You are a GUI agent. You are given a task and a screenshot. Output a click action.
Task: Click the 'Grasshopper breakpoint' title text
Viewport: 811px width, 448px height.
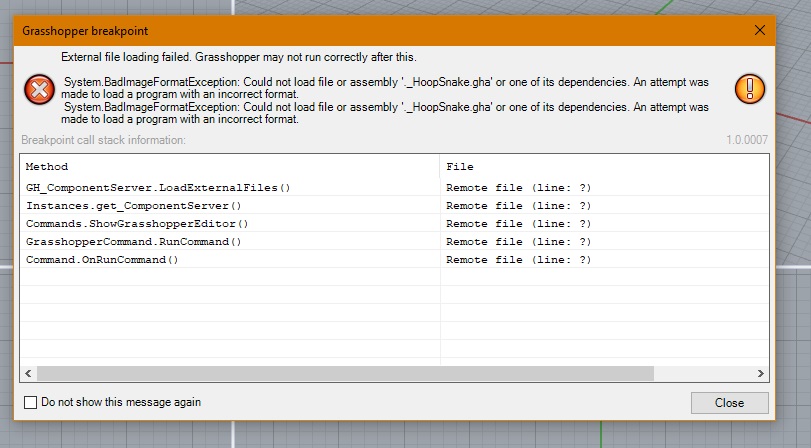(85, 31)
